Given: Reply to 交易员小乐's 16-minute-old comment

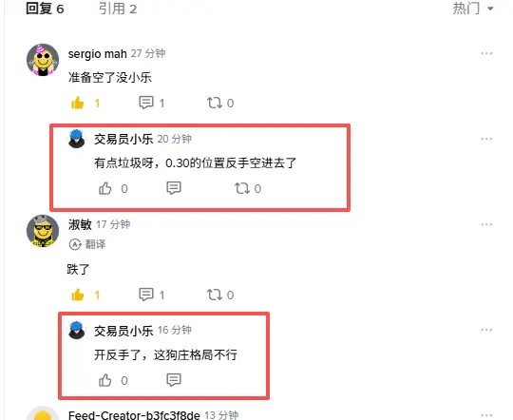Looking at the screenshot, I should 174,380.
